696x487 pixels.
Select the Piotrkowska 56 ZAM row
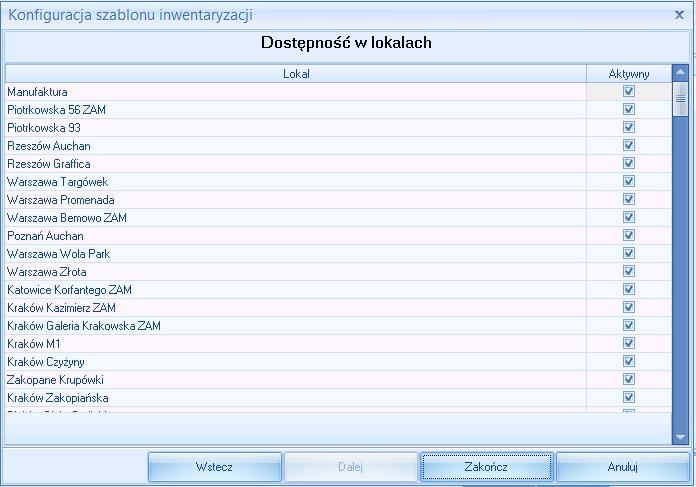coord(338,109)
